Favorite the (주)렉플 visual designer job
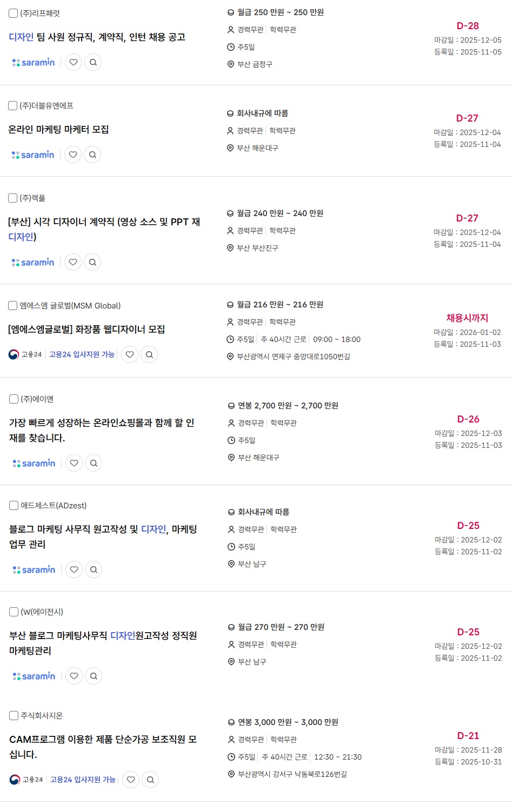 73,262
